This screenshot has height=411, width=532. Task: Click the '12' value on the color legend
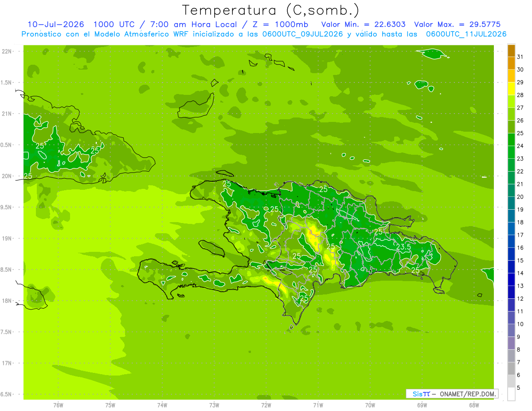[520, 299]
